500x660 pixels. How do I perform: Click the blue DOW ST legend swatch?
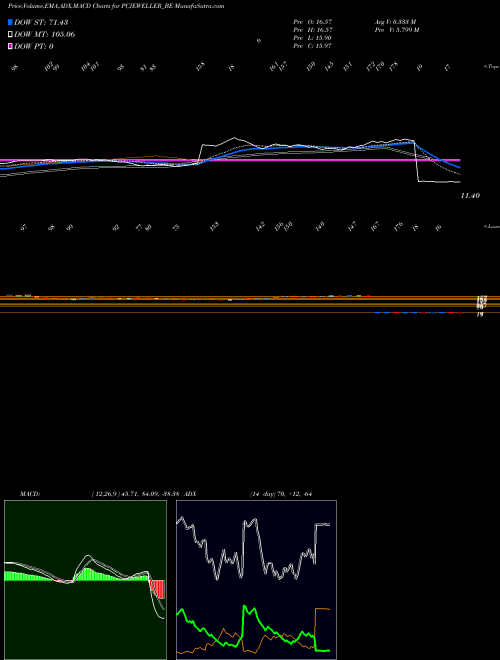[x=10, y=22]
